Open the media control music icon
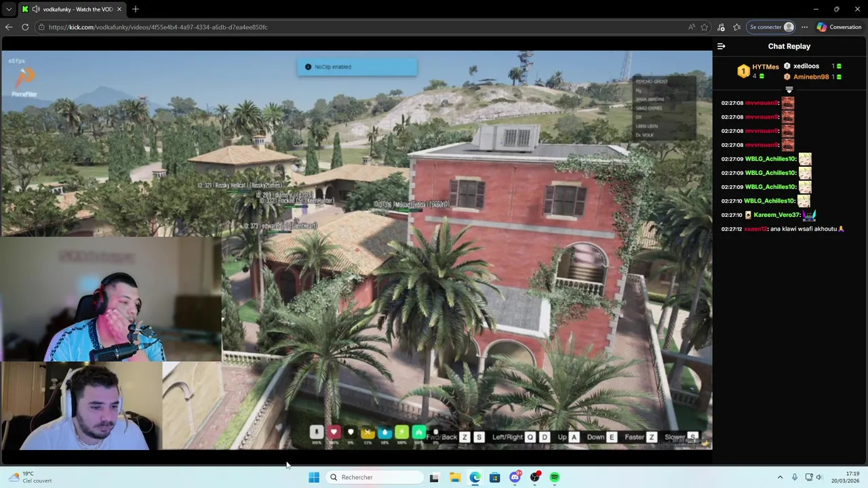868x488 pixels. click(721, 27)
